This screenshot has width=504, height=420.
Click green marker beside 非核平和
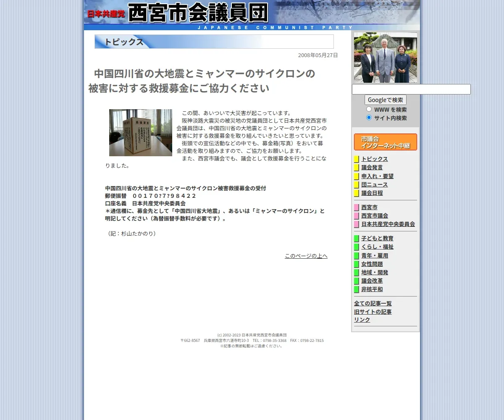357,289
